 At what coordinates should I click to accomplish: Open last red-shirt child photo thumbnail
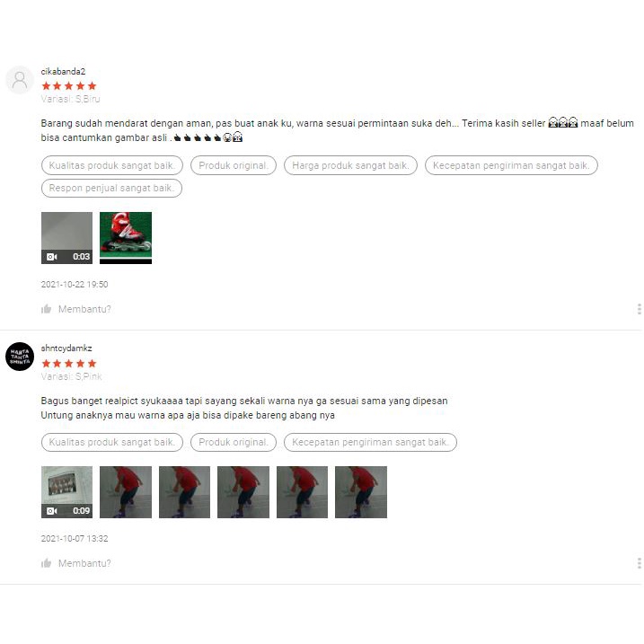361,492
